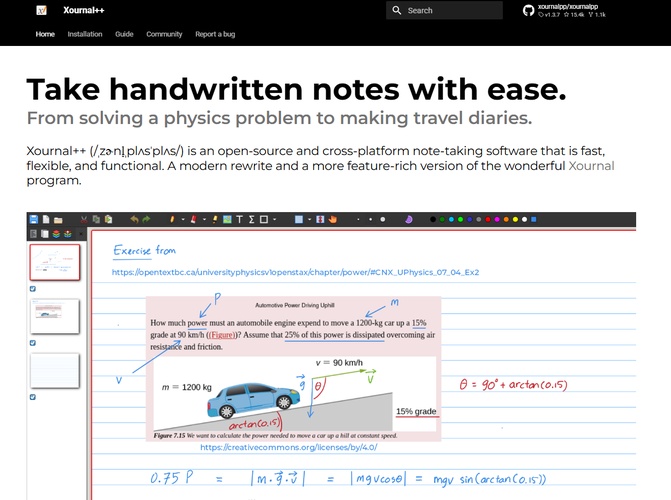
Task: Click the red (Figure) link in problem
Action: [221, 335]
